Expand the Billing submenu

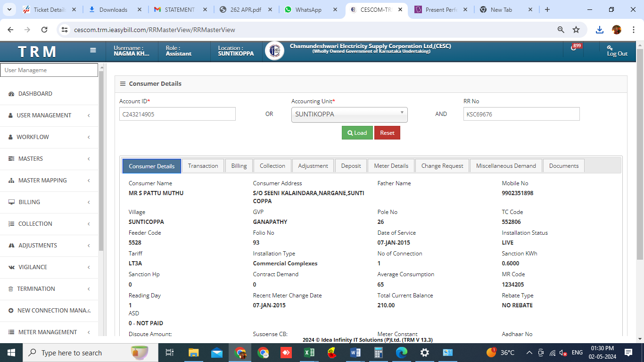click(89, 202)
